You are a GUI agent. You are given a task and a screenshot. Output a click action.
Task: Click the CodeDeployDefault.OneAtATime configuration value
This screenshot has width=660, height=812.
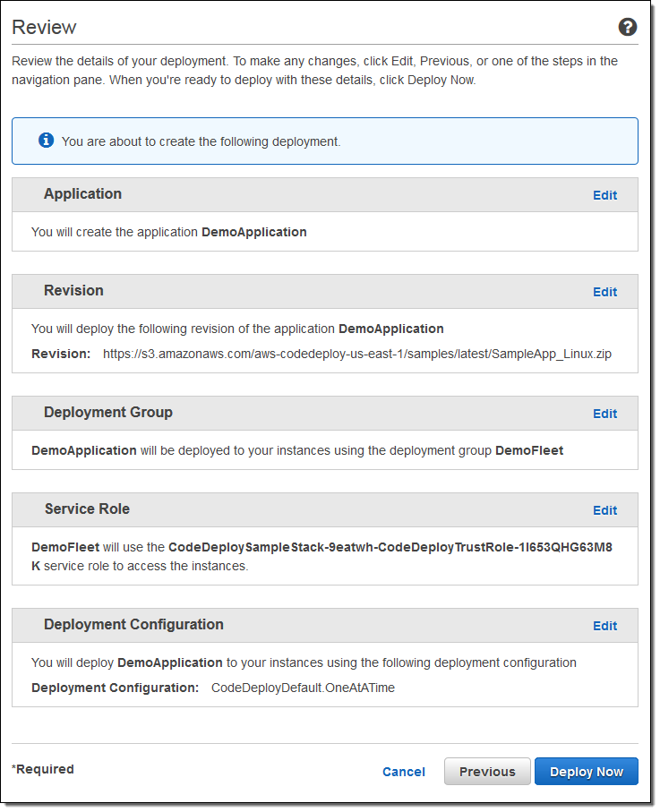tap(303, 688)
